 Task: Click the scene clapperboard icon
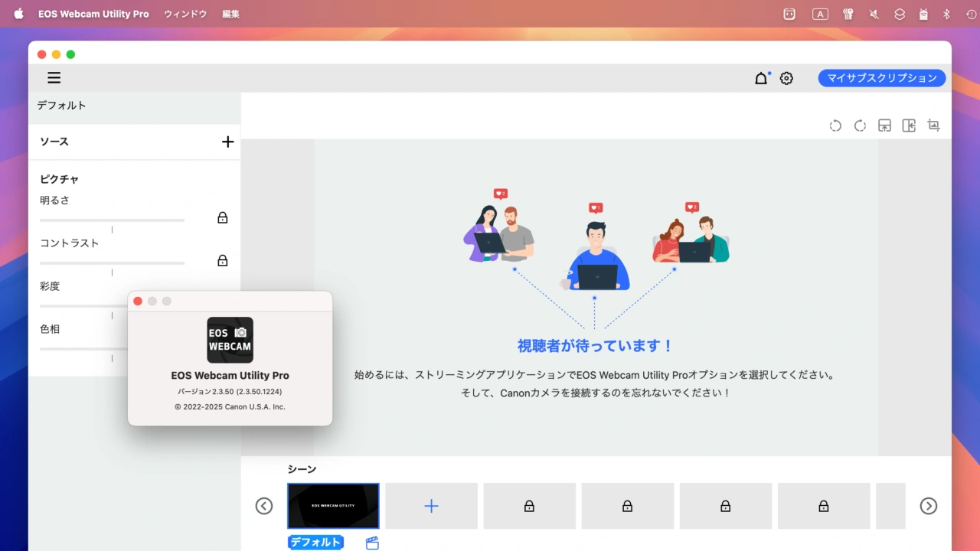pos(372,542)
